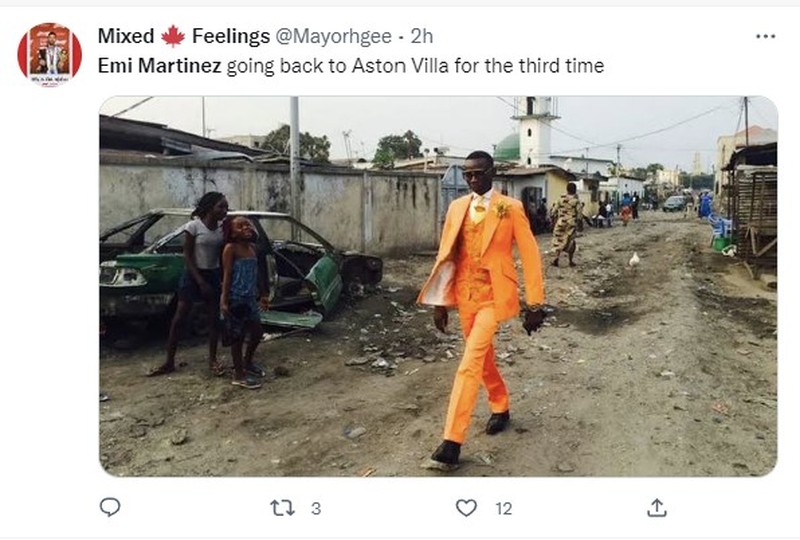Open the three-dot more options menu
The image size is (800, 540).
pyautogui.click(x=765, y=36)
